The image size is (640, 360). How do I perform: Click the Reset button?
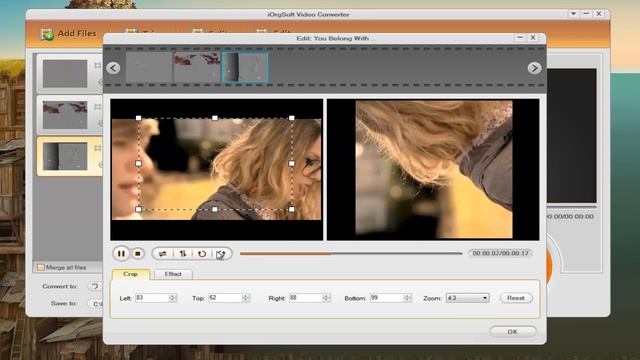(x=516, y=298)
